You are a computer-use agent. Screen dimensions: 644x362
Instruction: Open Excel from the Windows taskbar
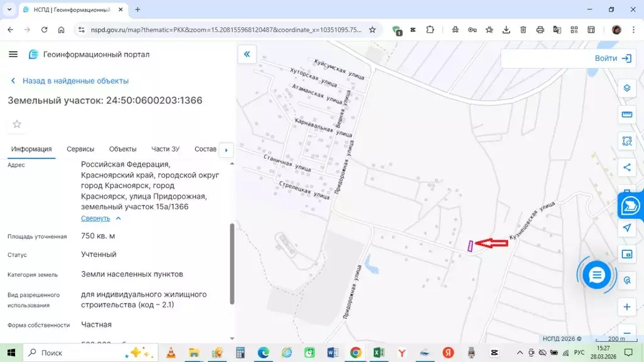379,353
